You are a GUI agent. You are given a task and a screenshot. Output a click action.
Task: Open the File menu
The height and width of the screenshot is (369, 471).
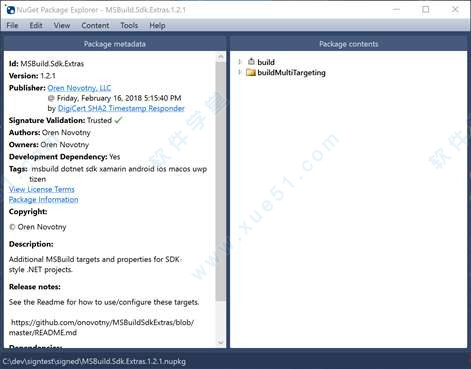click(12, 25)
